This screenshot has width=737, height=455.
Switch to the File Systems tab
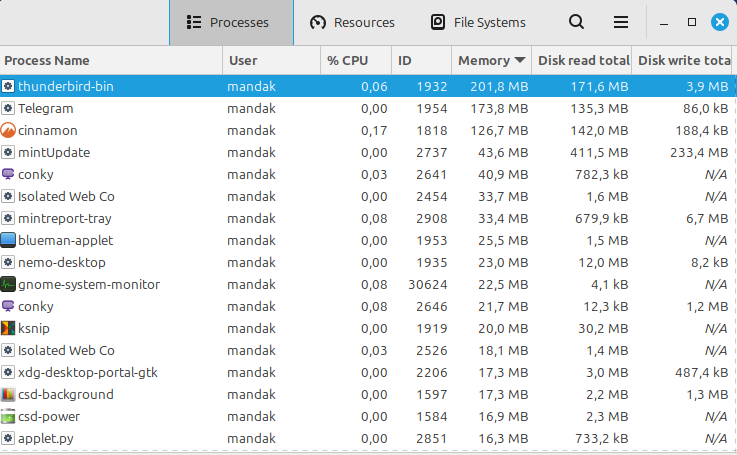pos(478,23)
